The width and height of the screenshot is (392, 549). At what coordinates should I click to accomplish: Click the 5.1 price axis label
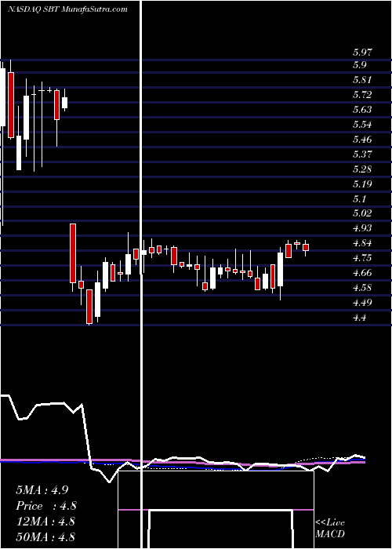click(x=359, y=199)
